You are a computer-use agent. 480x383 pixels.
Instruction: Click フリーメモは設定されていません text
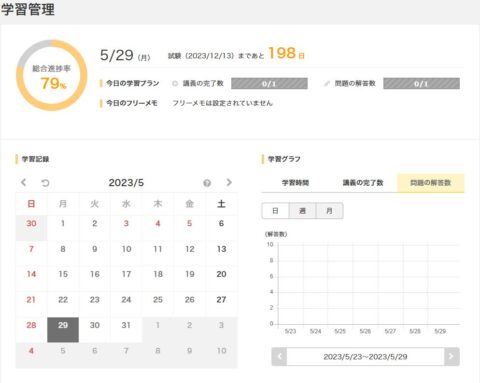pos(222,103)
